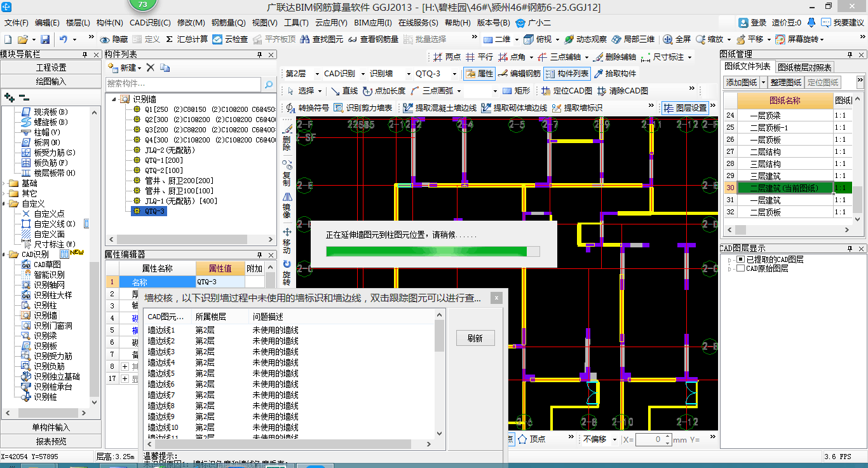Click the wall-extension progress bar

point(433,251)
